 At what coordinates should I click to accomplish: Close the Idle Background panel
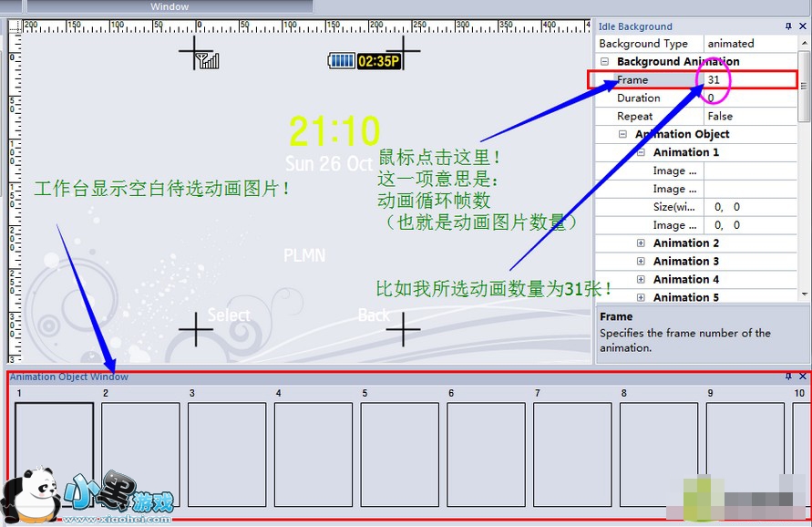click(803, 26)
